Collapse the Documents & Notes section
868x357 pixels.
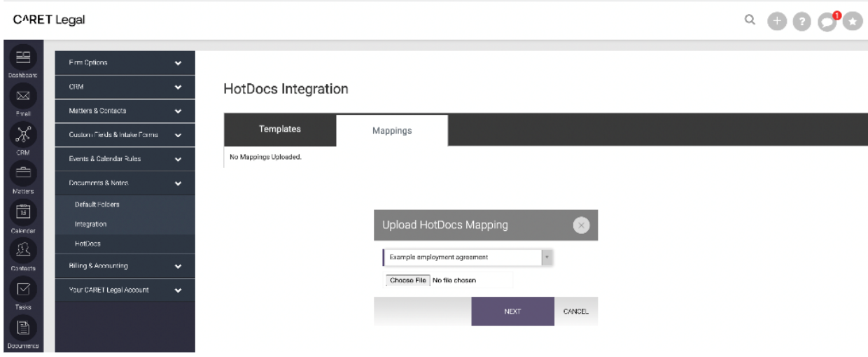coord(125,183)
